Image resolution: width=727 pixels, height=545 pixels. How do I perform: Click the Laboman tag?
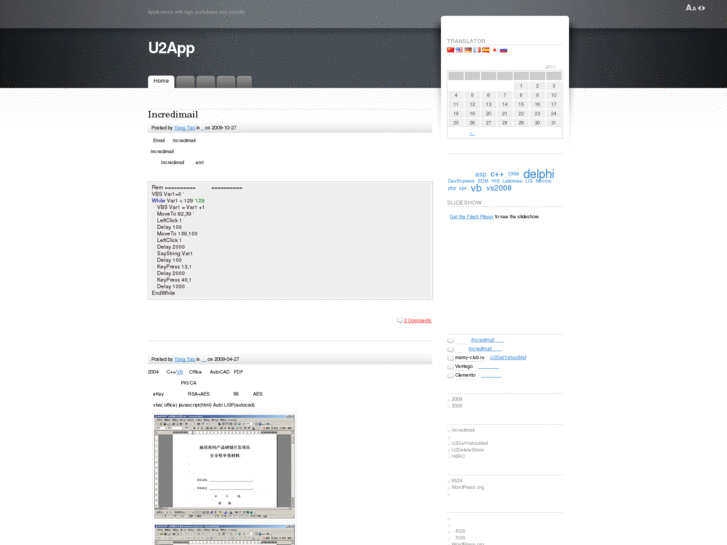click(512, 181)
